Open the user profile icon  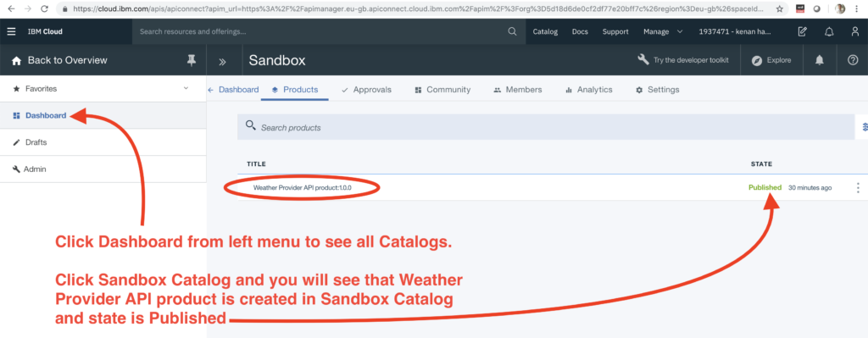coord(855,31)
